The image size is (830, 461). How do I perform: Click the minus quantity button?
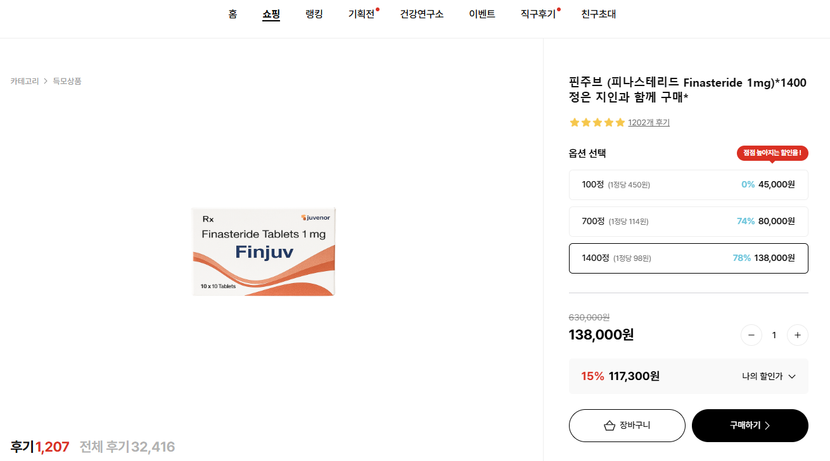pyautogui.click(x=751, y=335)
